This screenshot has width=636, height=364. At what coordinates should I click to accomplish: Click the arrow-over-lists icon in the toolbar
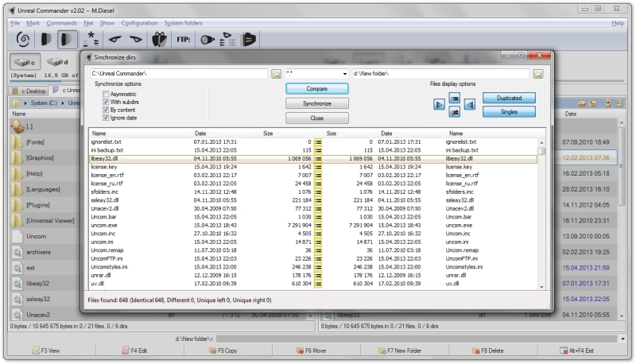pos(227,39)
